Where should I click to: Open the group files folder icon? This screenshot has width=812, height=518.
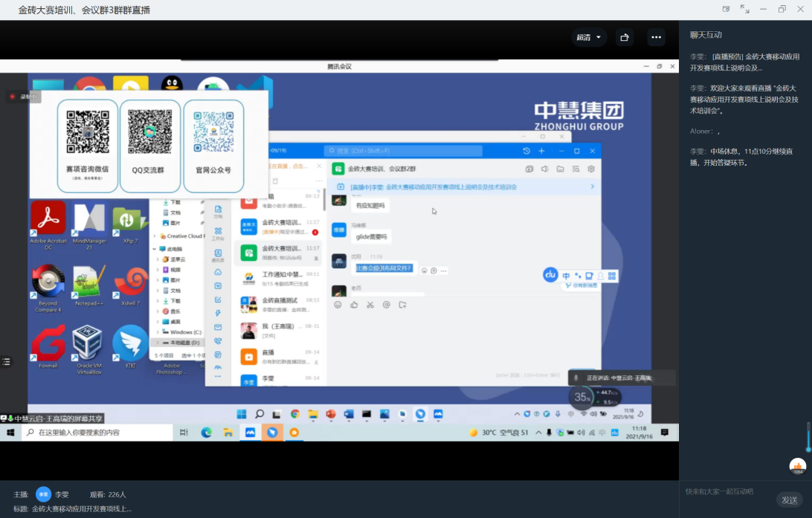(x=561, y=169)
